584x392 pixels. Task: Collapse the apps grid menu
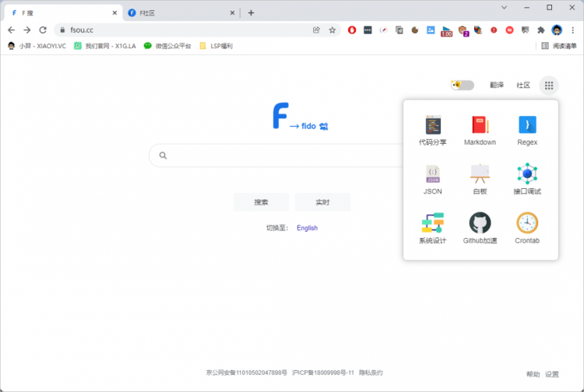pyautogui.click(x=549, y=86)
